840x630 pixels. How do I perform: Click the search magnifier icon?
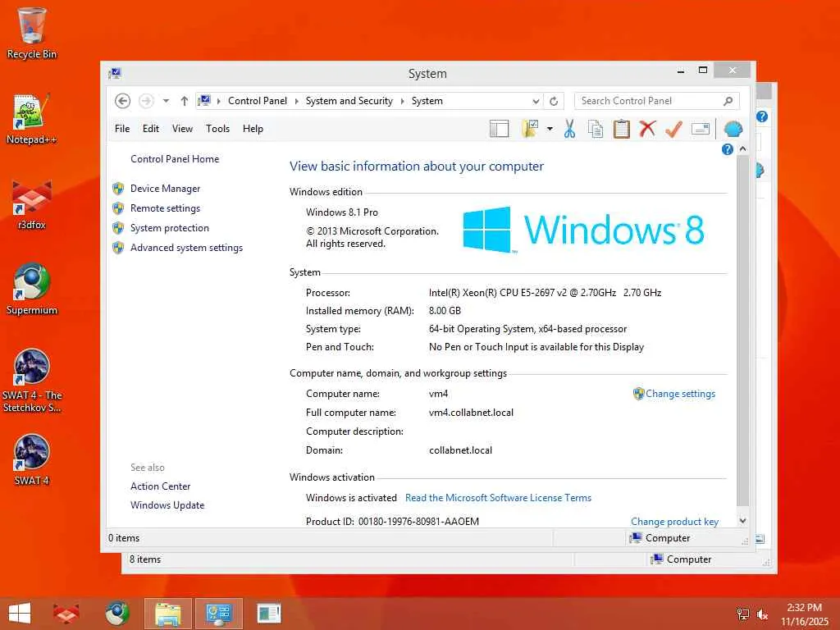pyautogui.click(x=728, y=101)
